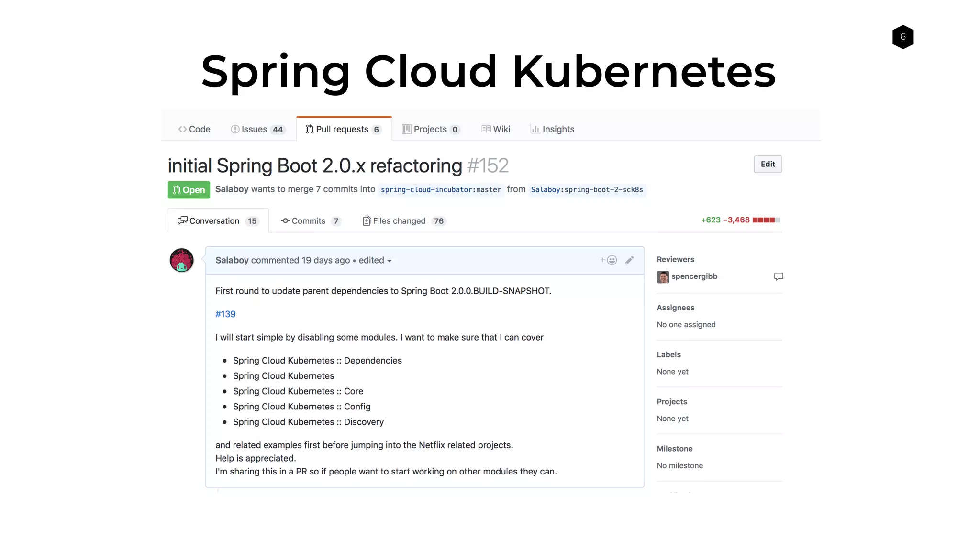Image resolution: width=980 pixels, height=551 pixels.
Task: Open the spring-cloud-incubator:master base branch link
Action: coord(441,190)
